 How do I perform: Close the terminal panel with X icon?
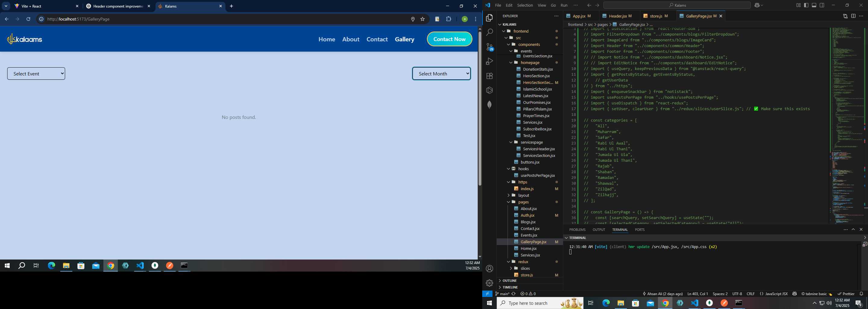(x=861, y=229)
